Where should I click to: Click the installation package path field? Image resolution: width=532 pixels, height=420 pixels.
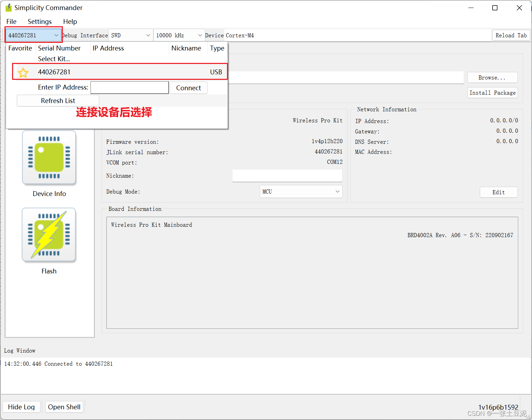pos(345,77)
